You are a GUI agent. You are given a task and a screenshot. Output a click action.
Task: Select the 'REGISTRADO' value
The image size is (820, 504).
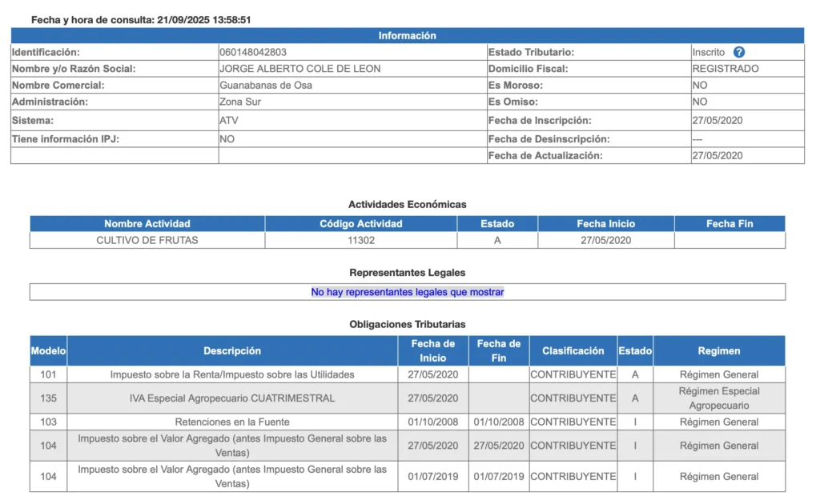click(726, 69)
